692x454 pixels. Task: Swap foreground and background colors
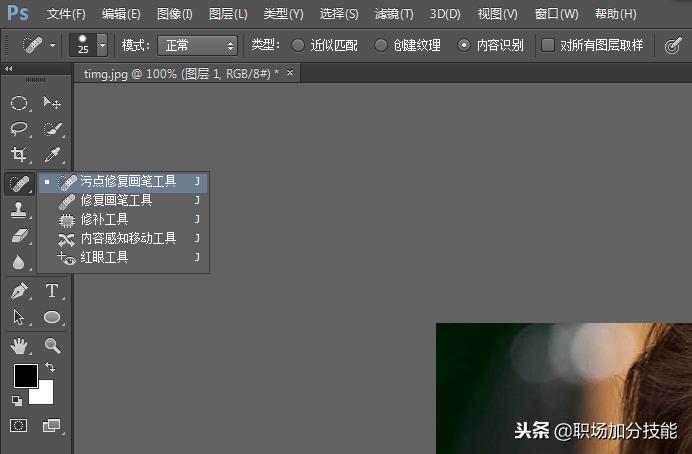pos(50,367)
